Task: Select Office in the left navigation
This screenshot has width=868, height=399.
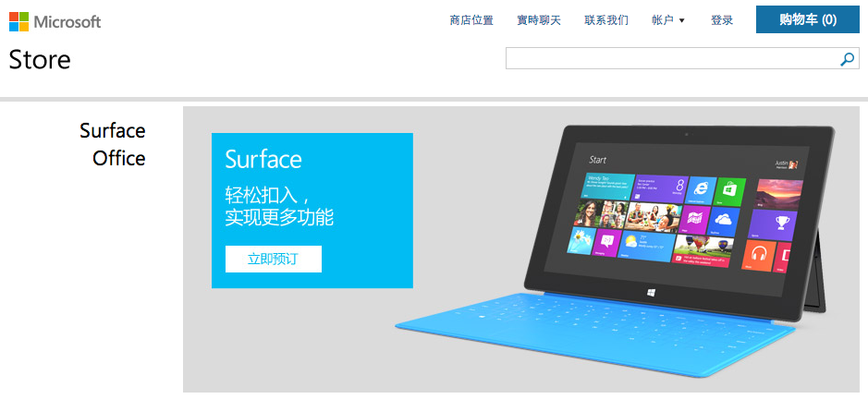Action: coord(119,159)
